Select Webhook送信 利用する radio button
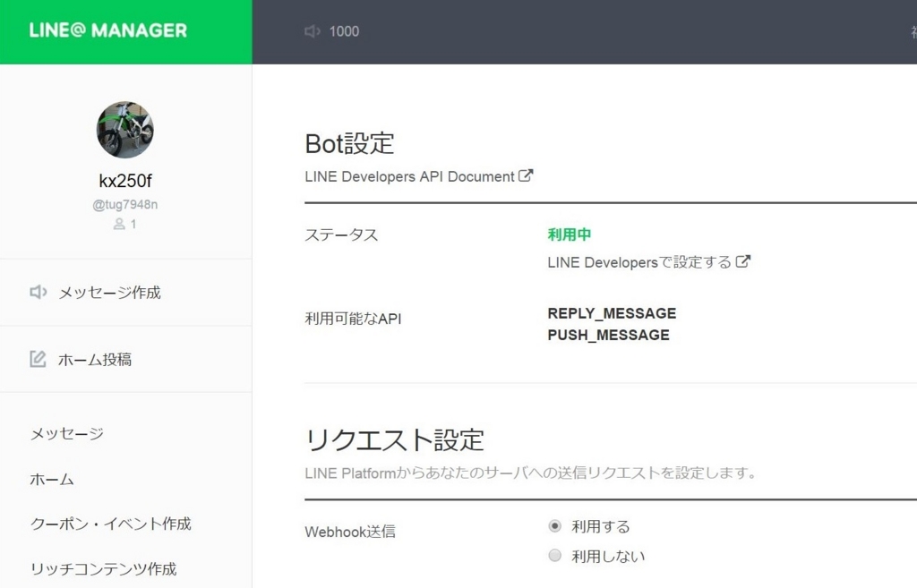 pyautogui.click(x=555, y=526)
